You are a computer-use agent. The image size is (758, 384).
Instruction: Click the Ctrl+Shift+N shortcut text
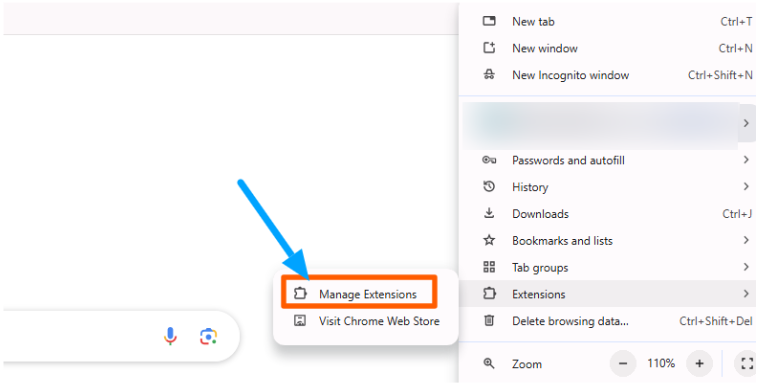pyautogui.click(x=720, y=75)
